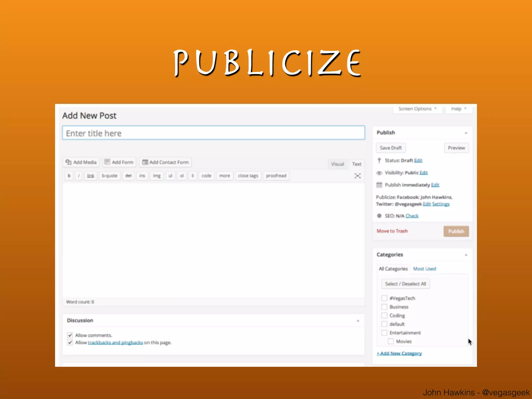Uncheck the Allow comments checkbox
This screenshot has height=399, width=532.
click(70, 335)
